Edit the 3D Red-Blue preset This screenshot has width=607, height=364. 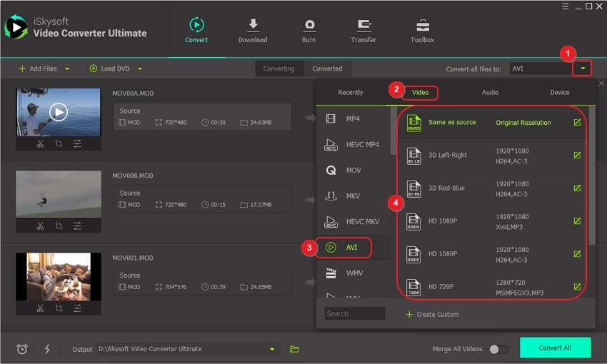point(577,188)
